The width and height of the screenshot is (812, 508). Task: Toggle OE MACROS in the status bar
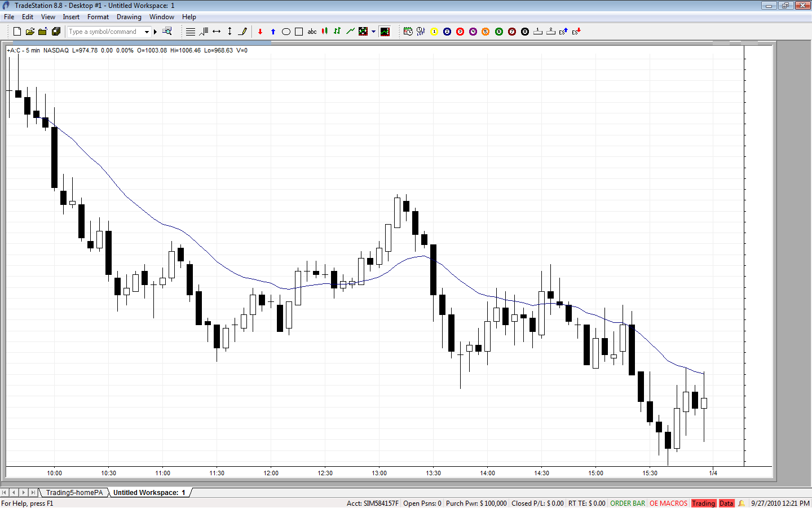(668, 503)
